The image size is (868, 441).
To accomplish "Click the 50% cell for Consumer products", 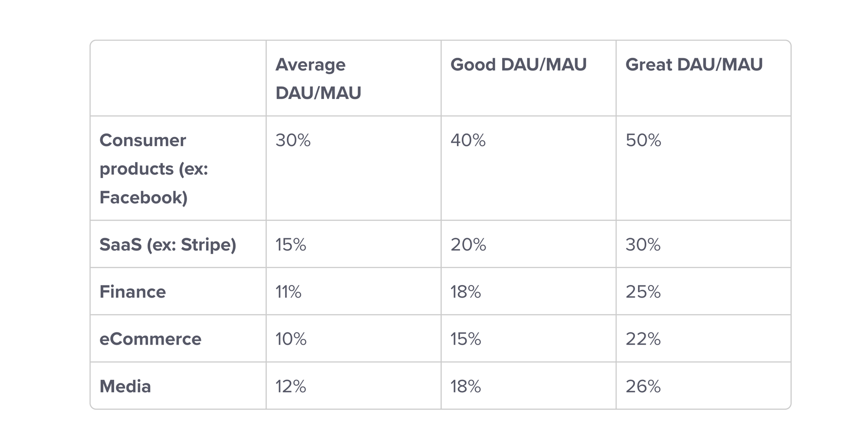I will tap(643, 140).
